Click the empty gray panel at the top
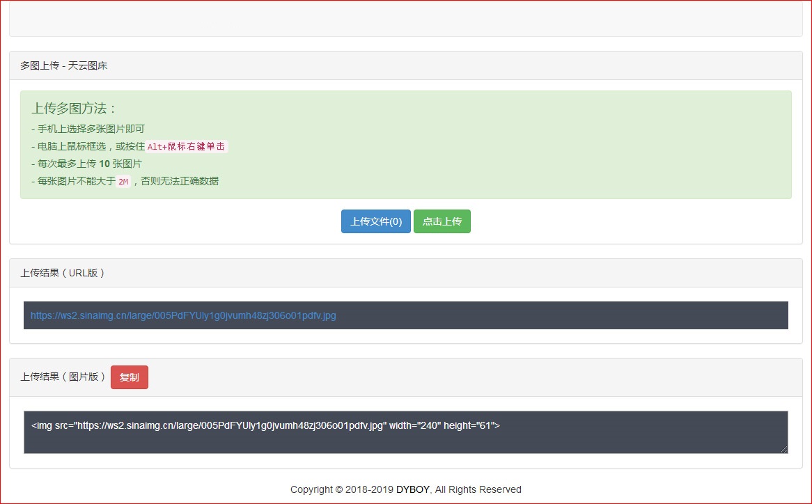812x504 pixels. pyautogui.click(x=405, y=17)
